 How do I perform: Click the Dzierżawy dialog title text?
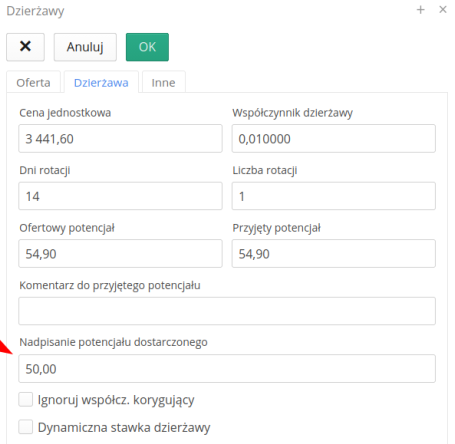pos(35,11)
